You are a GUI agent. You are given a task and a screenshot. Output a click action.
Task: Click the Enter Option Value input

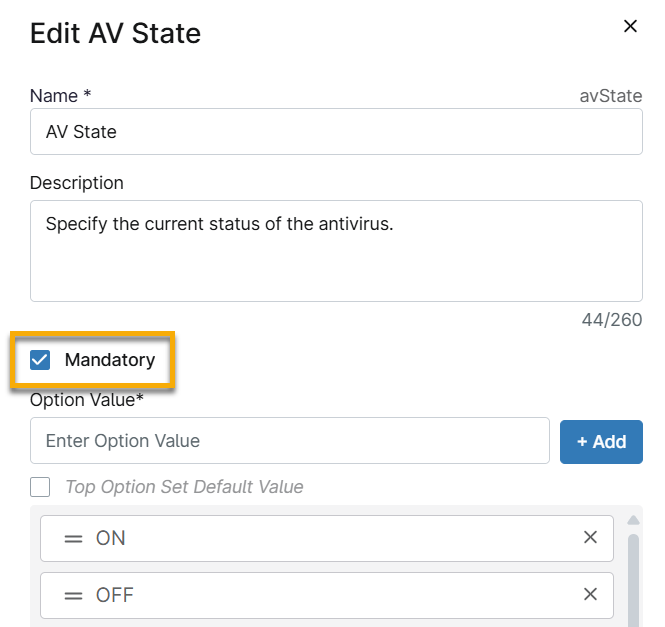click(290, 441)
